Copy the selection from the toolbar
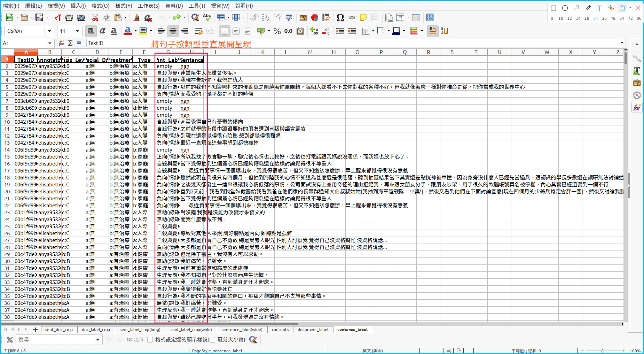The height and width of the screenshot is (354, 644). (x=107, y=17)
